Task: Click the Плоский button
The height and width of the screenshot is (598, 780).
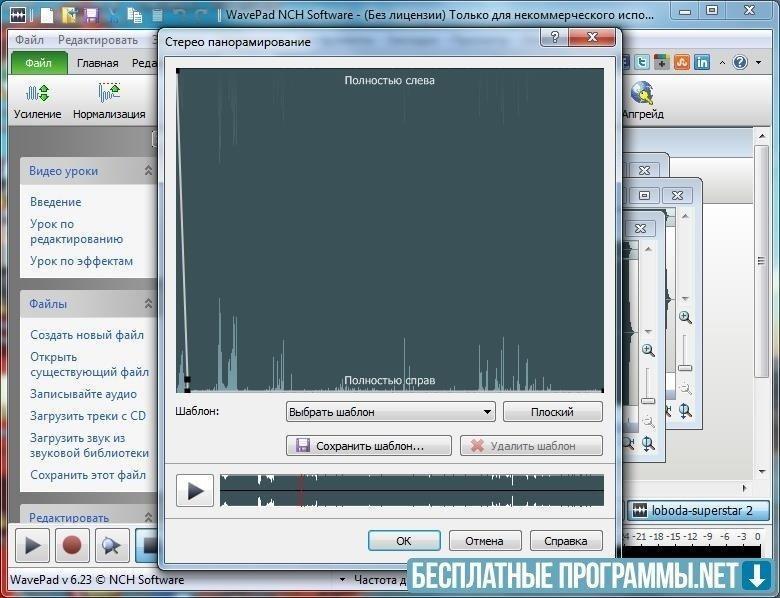Action: click(553, 412)
